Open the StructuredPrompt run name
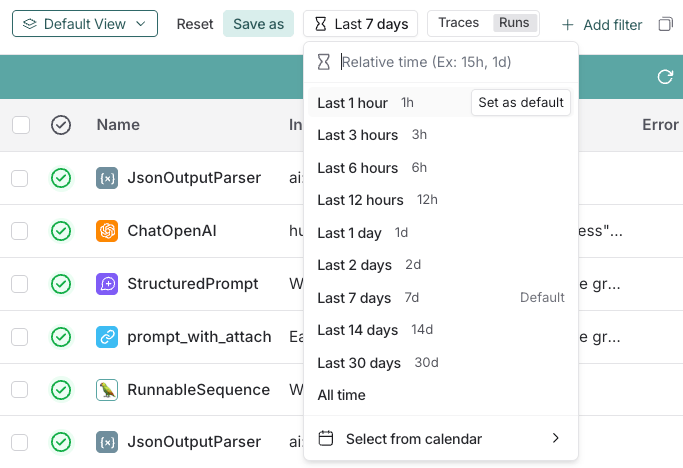683x468 pixels. tap(193, 284)
